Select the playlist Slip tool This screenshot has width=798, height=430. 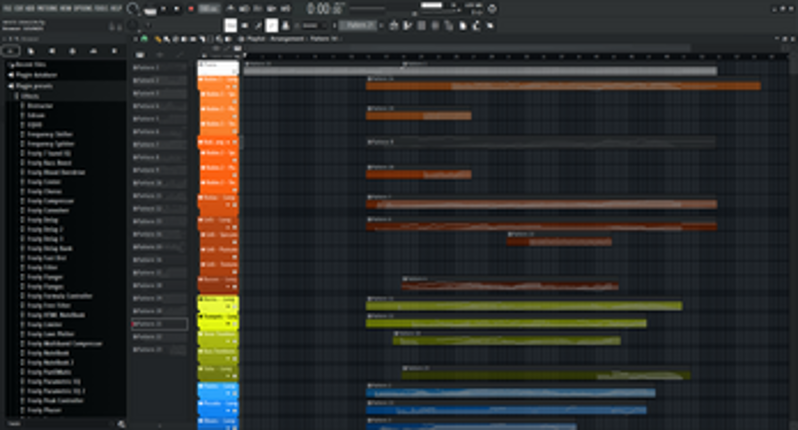193,39
